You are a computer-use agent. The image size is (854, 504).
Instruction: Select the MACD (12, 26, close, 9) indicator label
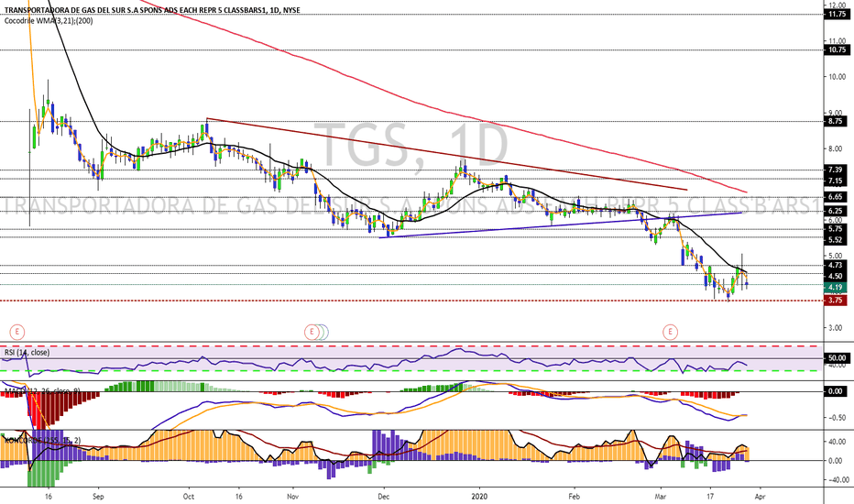[x=42, y=391]
